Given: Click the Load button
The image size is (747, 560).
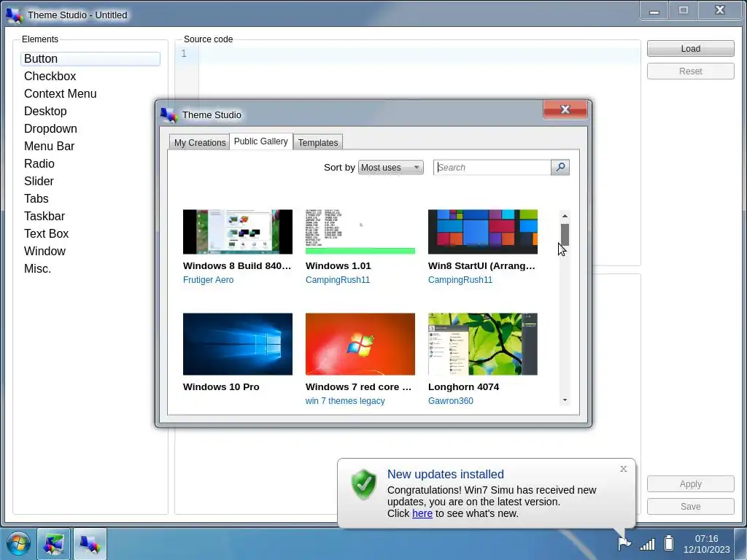Looking at the screenshot, I should coord(690,49).
